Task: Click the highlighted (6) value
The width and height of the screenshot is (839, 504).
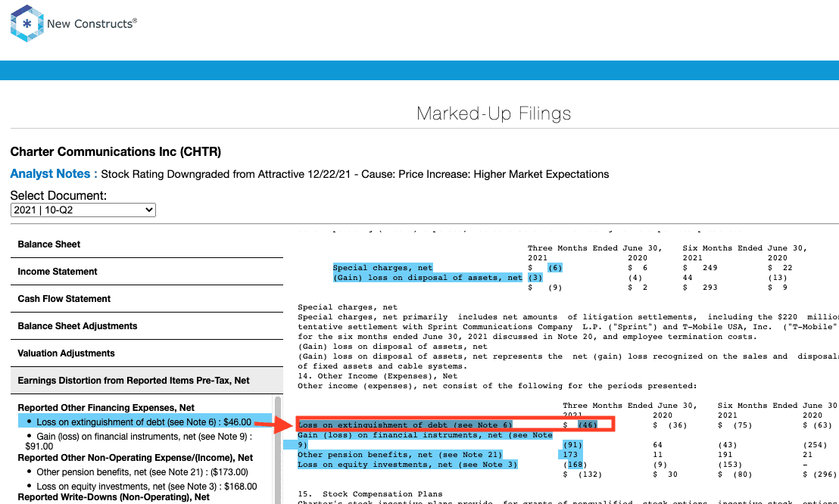Action: coord(555,268)
